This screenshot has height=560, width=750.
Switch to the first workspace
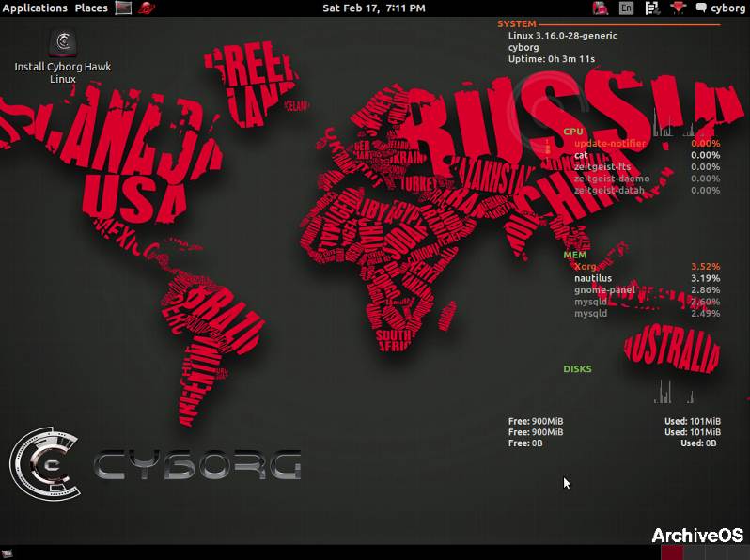(671, 552)
